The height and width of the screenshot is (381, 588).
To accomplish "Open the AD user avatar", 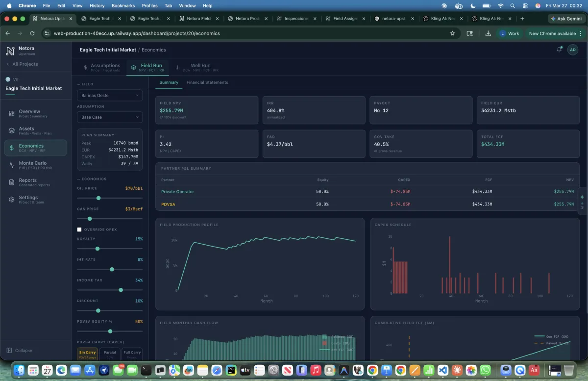I will point(573,50).
